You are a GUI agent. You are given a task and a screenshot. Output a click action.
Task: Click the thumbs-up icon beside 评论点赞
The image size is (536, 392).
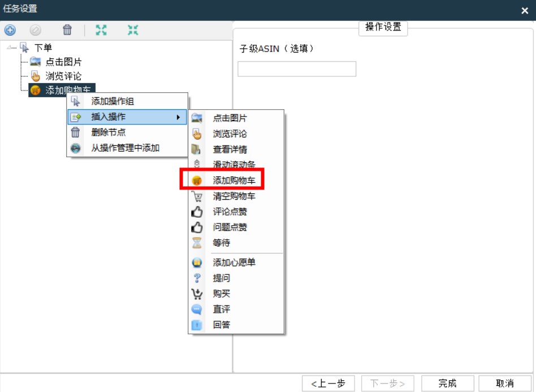197,212
